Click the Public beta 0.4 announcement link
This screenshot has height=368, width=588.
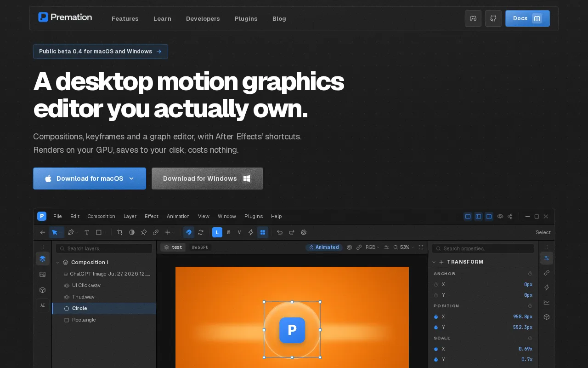[101, 52]
